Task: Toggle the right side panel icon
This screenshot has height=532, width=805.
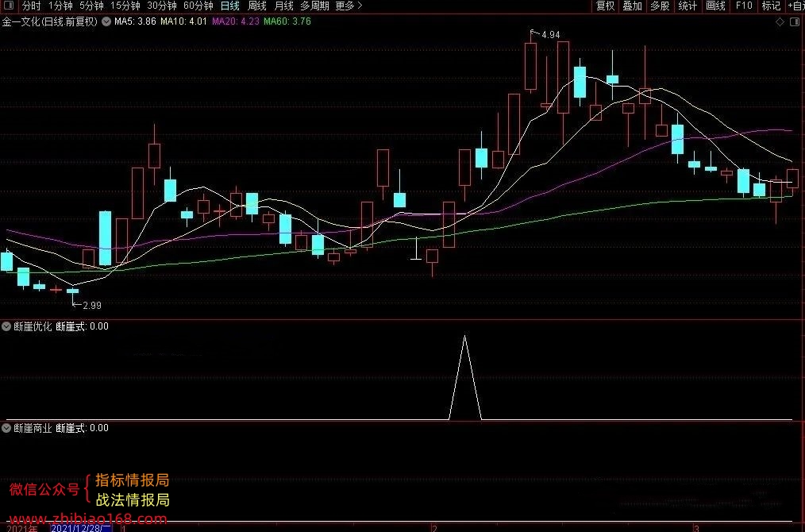Action: click(x=795, y=21)
